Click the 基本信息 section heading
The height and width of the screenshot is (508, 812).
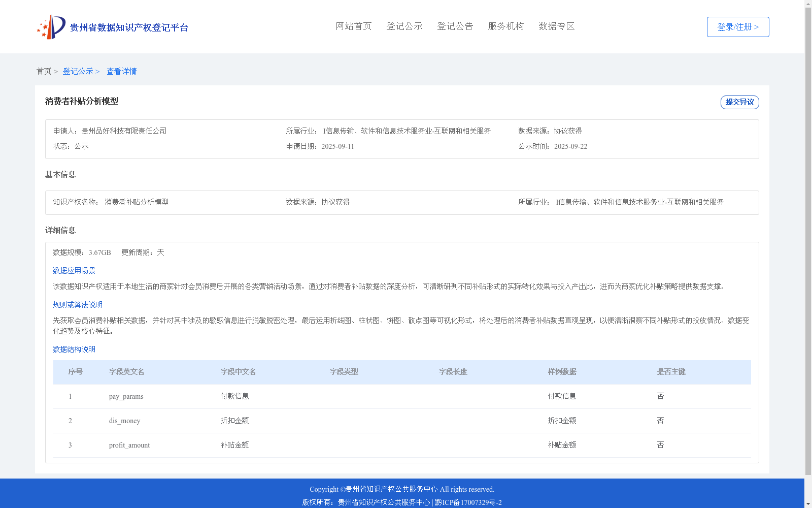60,174
